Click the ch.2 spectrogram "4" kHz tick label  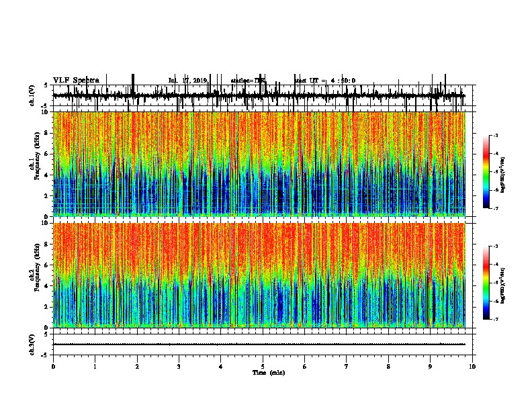(x=47, y=286)
